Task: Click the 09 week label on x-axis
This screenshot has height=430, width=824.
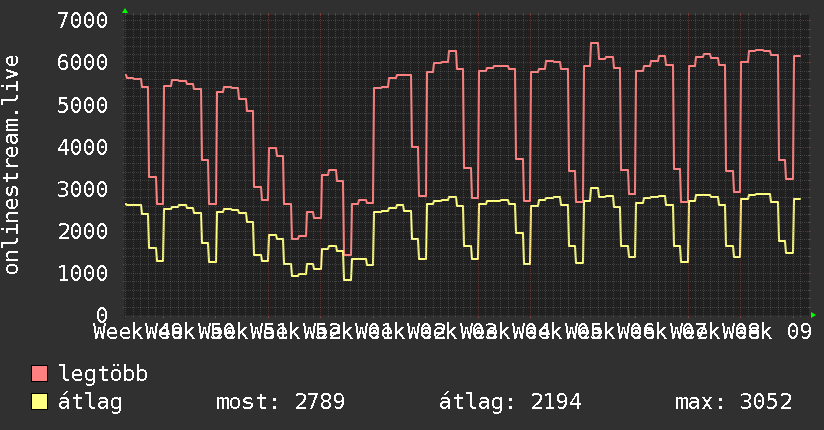Action: 799,332
